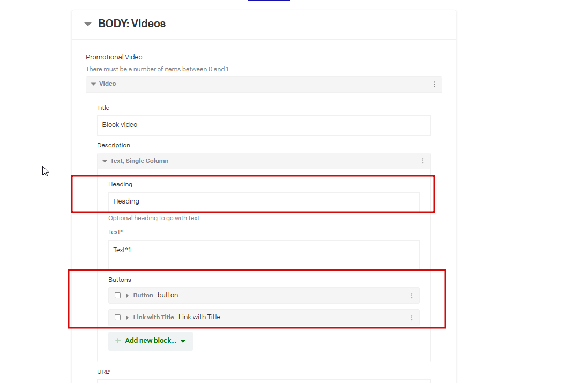Click into the Heading input field
This screenshot has height=383, width=588.
264,201
